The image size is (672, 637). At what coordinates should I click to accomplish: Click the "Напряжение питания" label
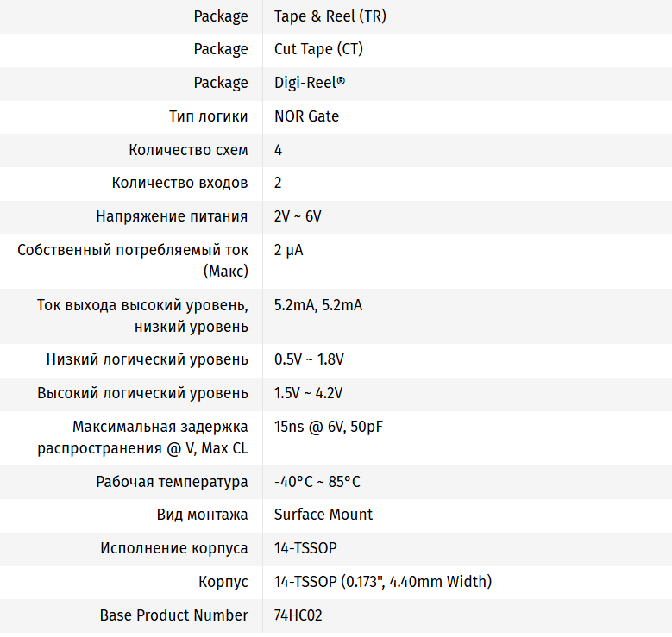[x=172, y=216]
